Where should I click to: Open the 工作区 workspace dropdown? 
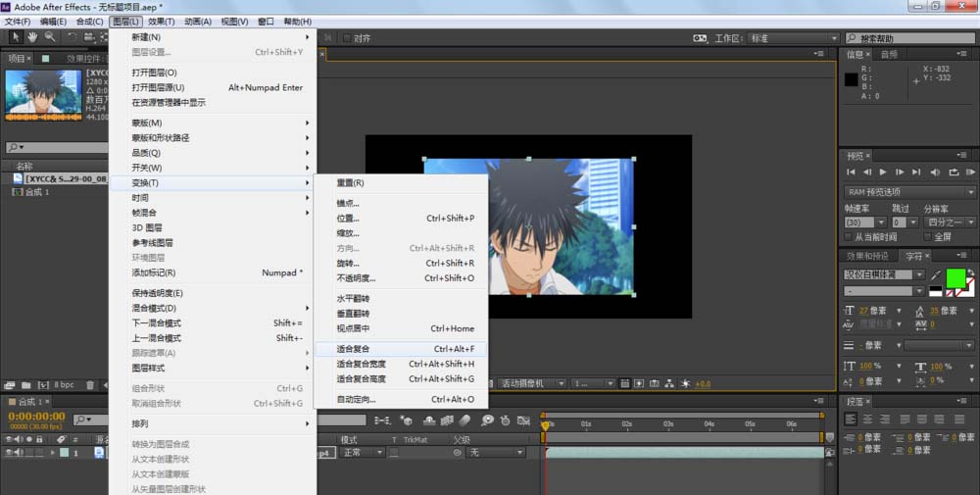click(793, 38)
